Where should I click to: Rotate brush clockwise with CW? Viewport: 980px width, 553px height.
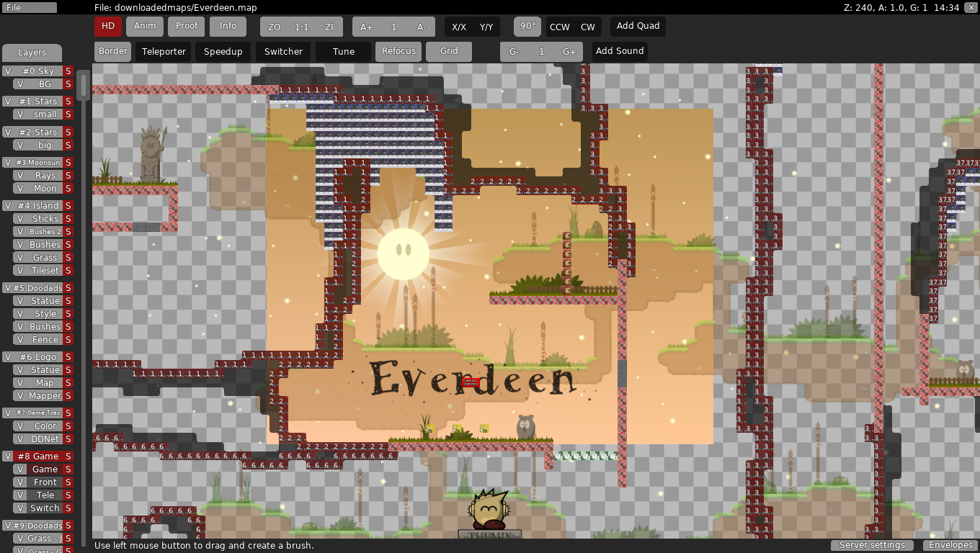pos(588,27)
